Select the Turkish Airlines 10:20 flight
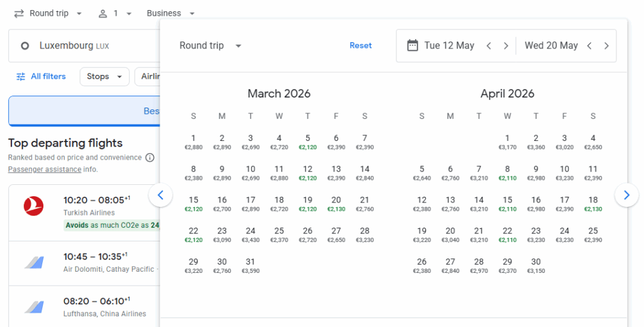Viewport: 644px width, 327px height. (84, 213)
